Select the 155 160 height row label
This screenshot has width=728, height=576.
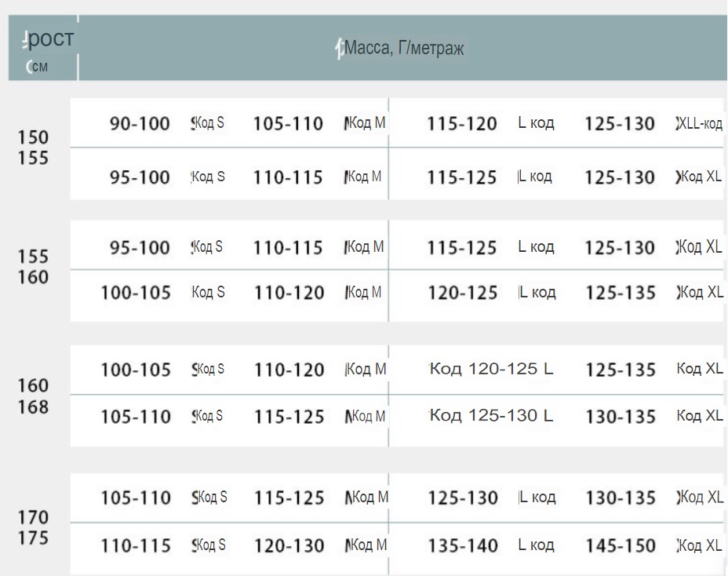(x=33, y=267)
